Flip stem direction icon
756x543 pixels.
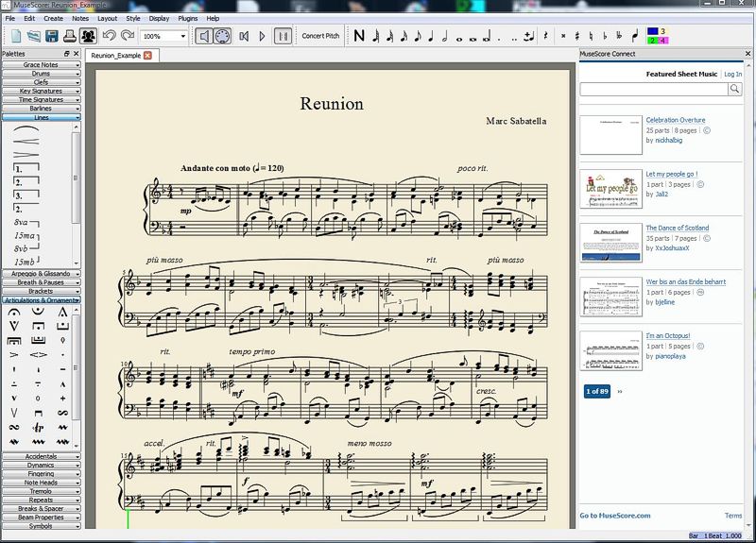pos(635,36)
